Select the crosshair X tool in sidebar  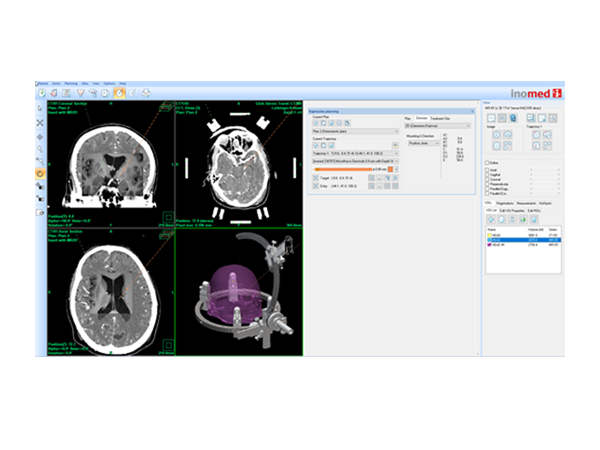point(40,123)
